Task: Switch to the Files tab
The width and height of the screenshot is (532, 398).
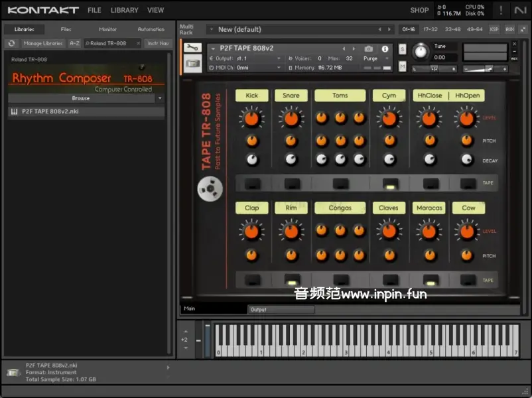Action: [x=66, y=29]
